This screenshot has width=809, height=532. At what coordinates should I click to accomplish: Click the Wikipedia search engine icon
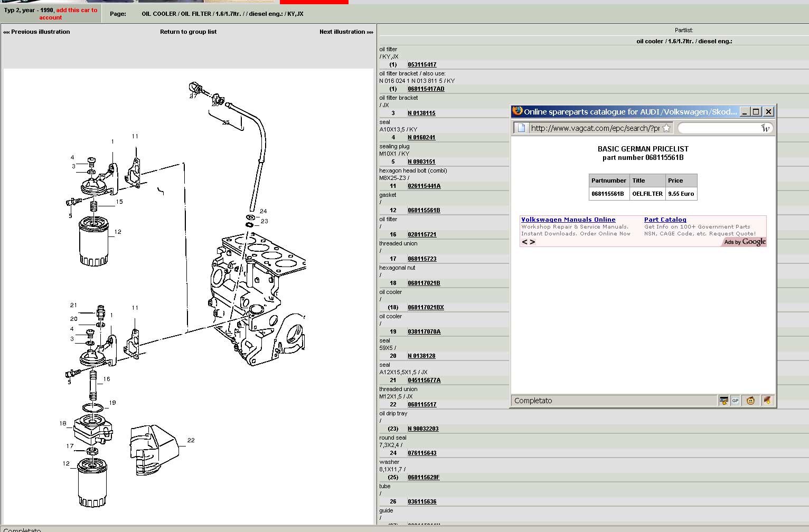tap(765, 128)
